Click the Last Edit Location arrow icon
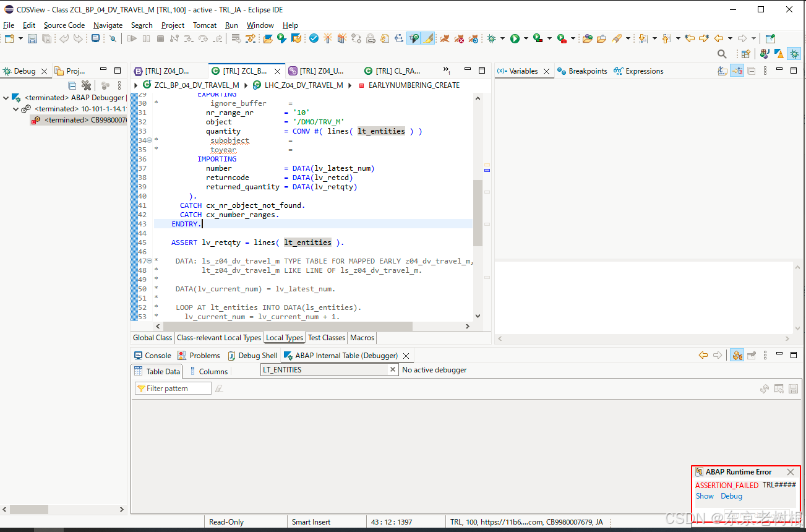806x532 pixels. [690, 38]
